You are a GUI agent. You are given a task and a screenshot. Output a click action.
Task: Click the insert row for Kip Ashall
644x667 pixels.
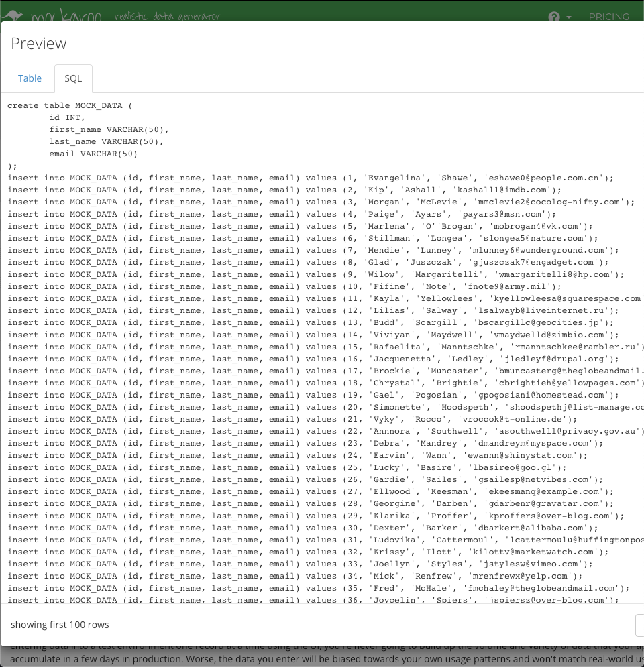[284, 190]
